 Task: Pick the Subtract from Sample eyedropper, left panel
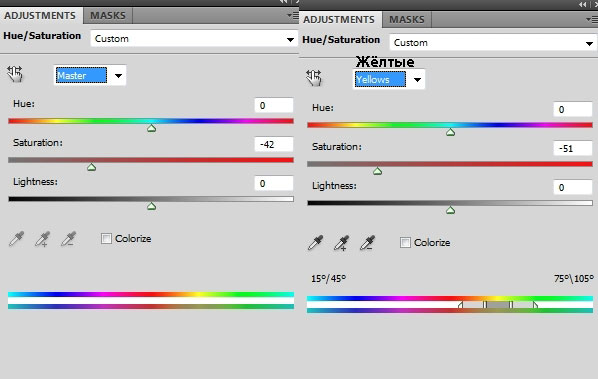[69, 239]
